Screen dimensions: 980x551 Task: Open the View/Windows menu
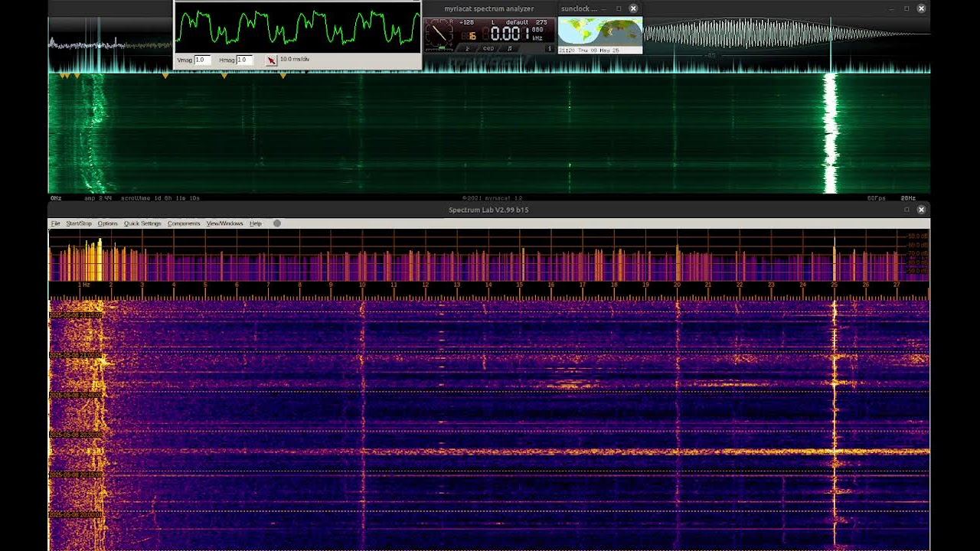point(224,223)
